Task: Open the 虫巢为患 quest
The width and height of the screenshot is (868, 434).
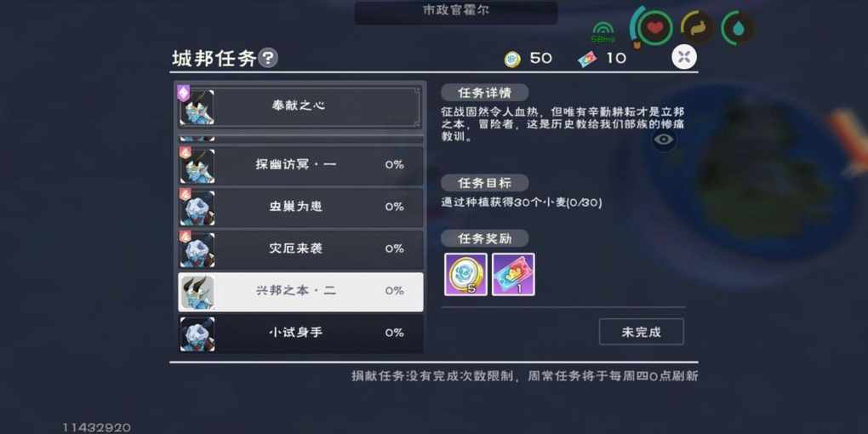Action: (300, 207)
